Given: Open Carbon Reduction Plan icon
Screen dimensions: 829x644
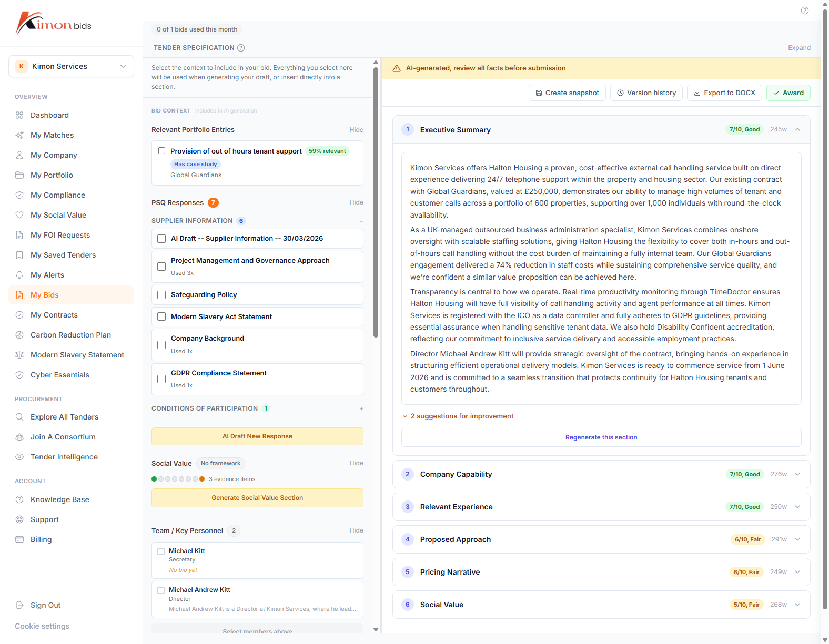Looking at the screenshot, I should click(19, 335).
